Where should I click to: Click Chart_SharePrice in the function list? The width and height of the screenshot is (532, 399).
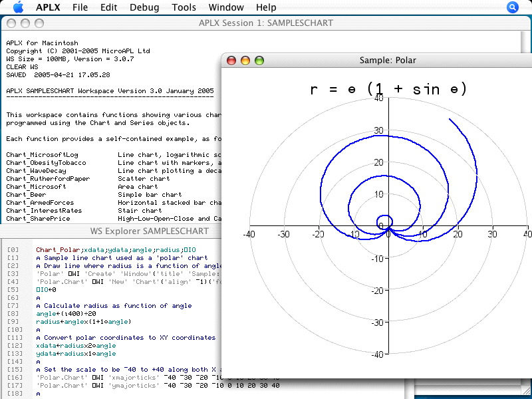[x=39, y=219]
